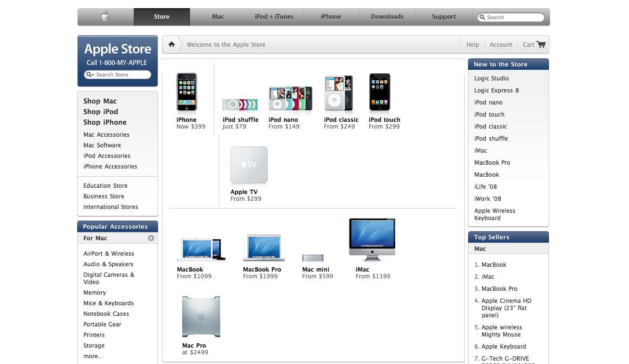The height and width of the screenshot is (364, 629).
Task: Open Shop iPod in the sidebar
Action: pos(100,112)
